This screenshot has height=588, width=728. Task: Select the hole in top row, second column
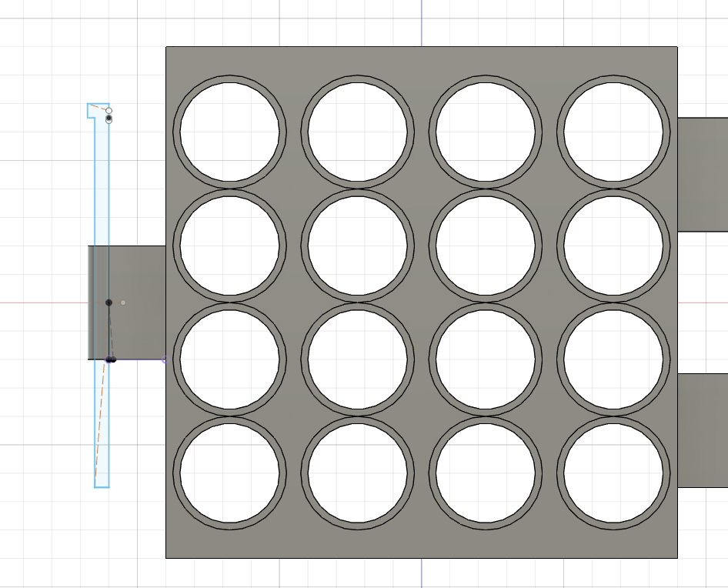(x=358, y=132)
